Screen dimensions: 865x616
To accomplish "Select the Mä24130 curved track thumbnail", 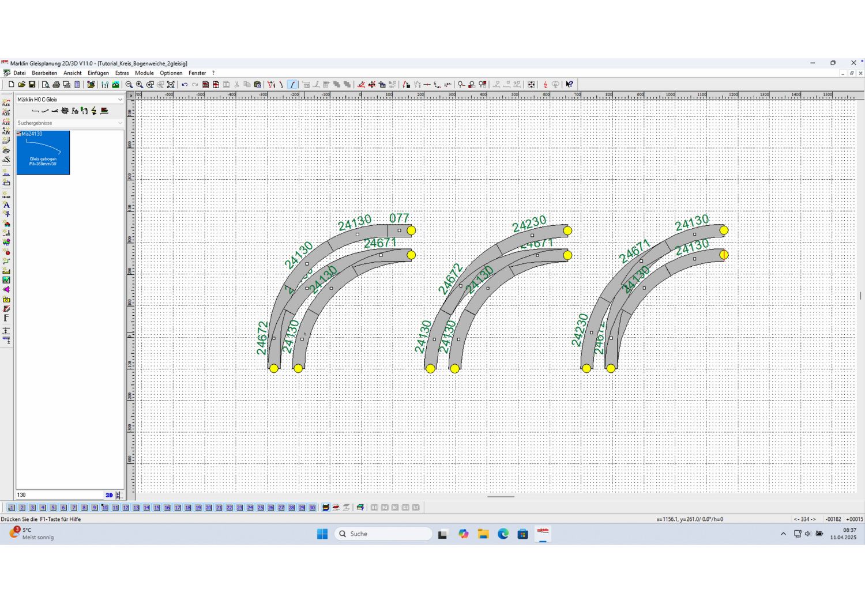I will pos(43,153).
